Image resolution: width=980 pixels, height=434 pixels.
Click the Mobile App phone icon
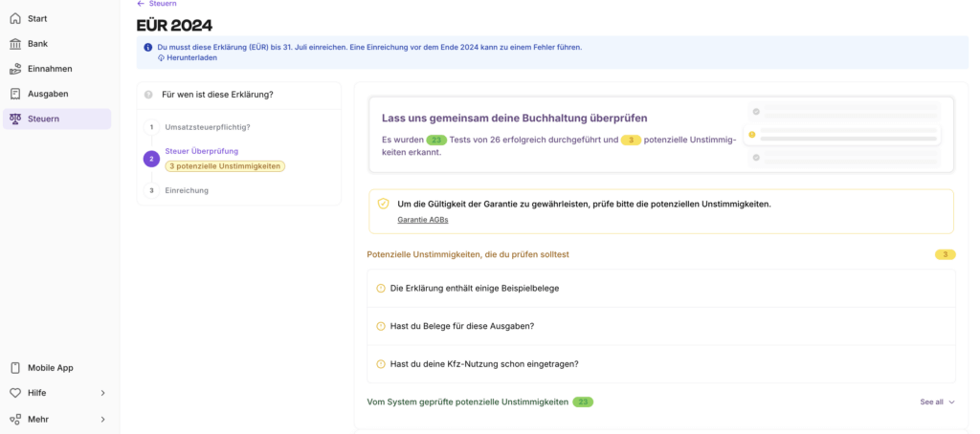tap(15, 368)
